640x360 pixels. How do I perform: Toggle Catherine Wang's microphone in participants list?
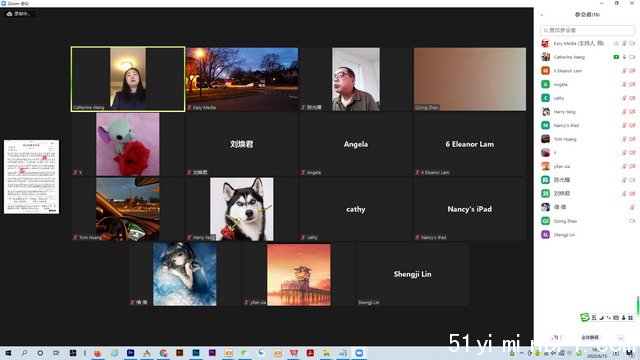[x=624, y=57]
